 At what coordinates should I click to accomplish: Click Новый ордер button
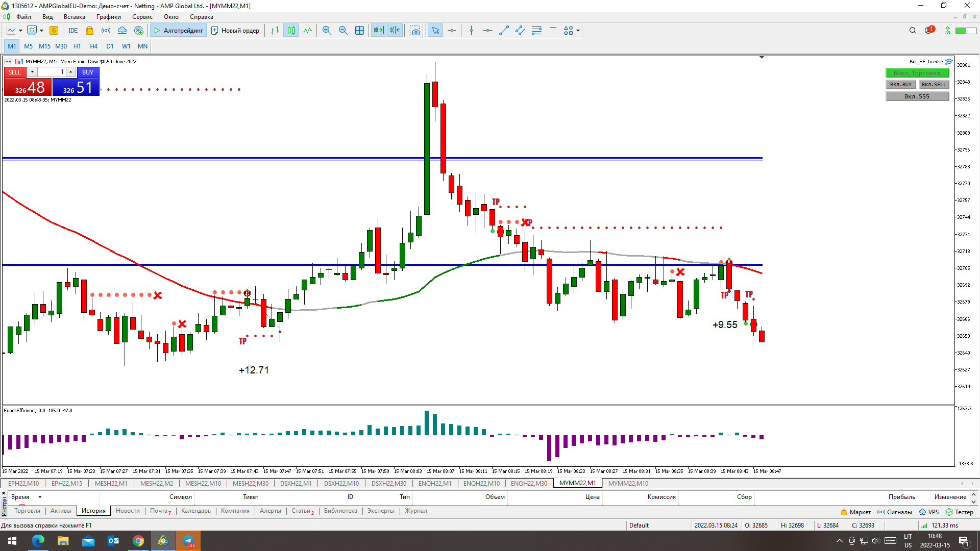tap(235, 31)
